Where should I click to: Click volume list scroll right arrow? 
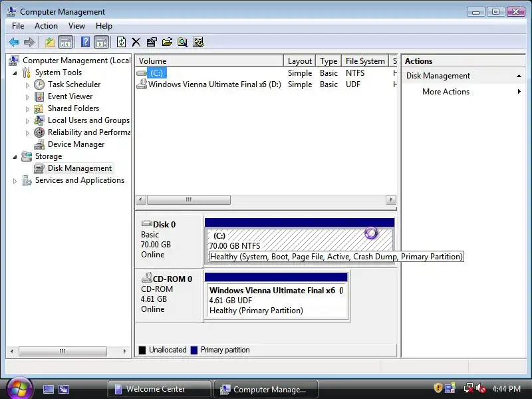pyautogui.click(x=390, y=200)
